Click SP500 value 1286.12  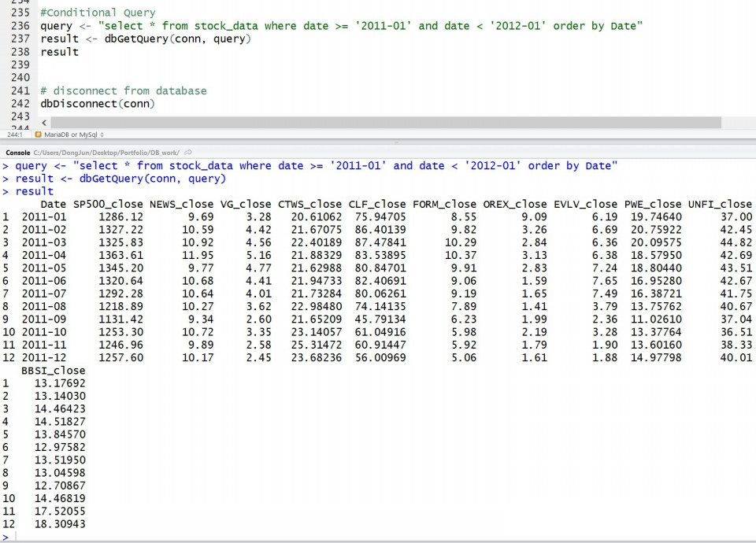coord(120,217)
